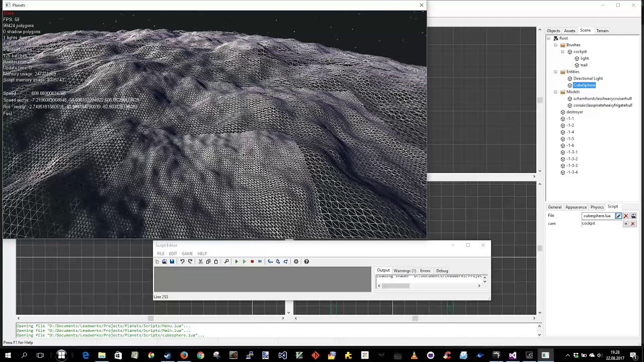Pick cam entity with arrow icon
Viewport: 644px width, 362px height.
[x=626, y=224]
